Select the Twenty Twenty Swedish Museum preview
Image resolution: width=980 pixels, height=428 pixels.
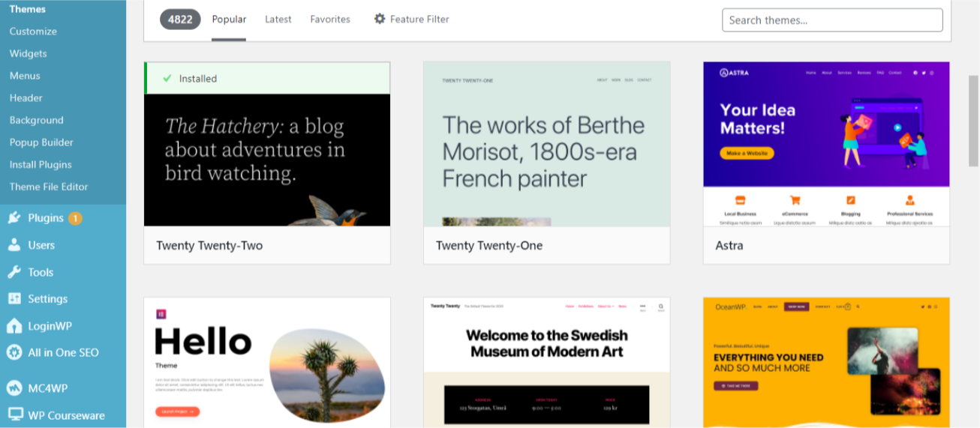coord(547,363)
